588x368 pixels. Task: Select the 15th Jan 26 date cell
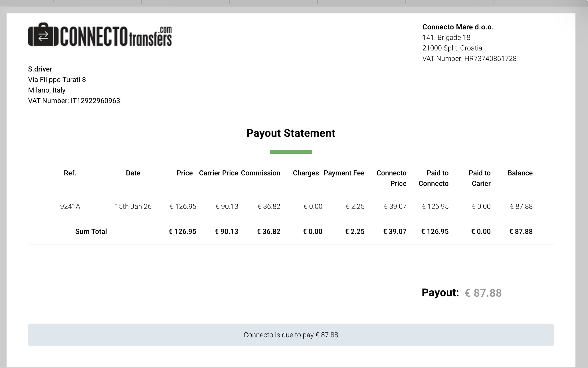pos(133,207)
